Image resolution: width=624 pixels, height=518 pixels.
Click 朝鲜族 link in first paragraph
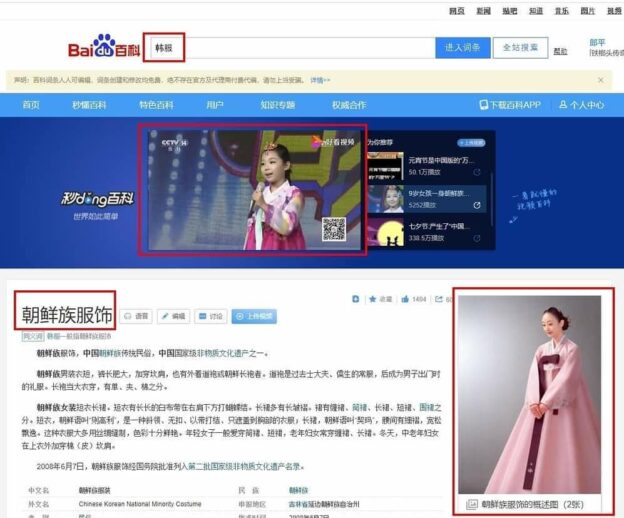[x=109, y=353]
